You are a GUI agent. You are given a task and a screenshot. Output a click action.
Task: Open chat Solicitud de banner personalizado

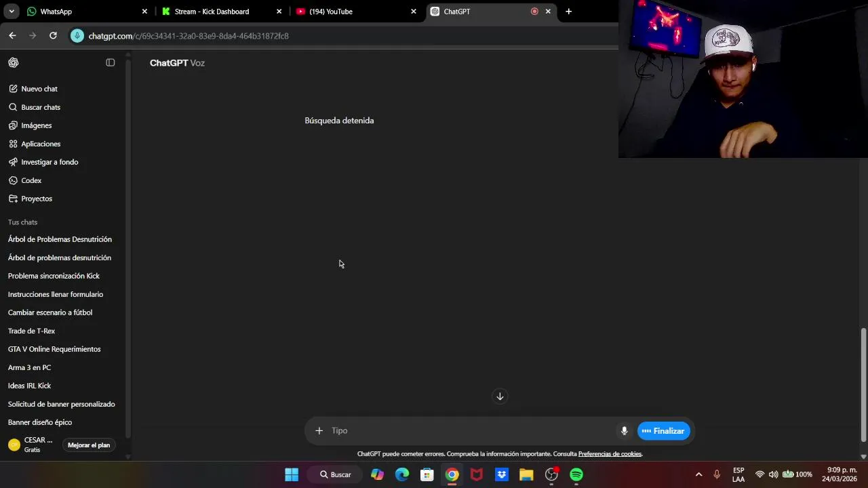point(62,404)
